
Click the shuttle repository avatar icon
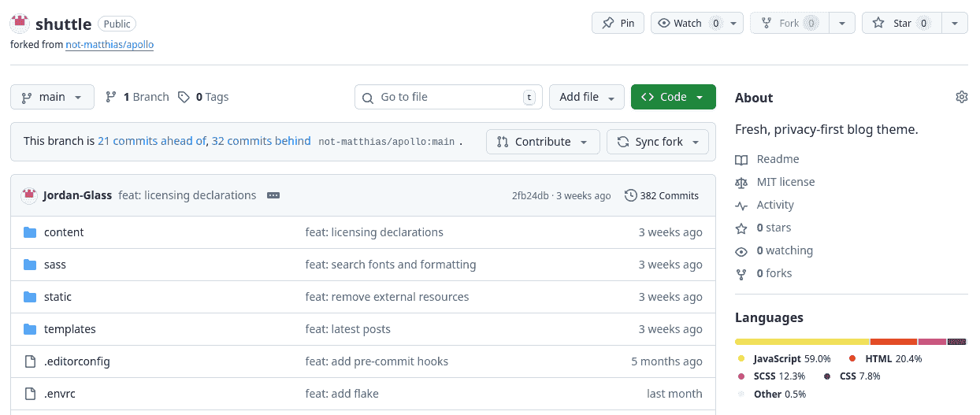(20, 24)
